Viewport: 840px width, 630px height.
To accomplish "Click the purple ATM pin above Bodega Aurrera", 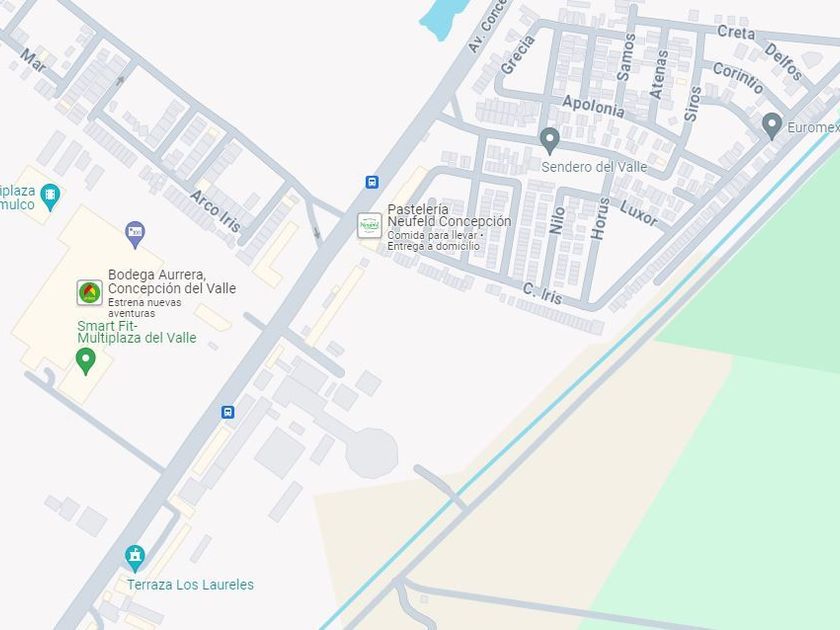I will coord(135,235).
